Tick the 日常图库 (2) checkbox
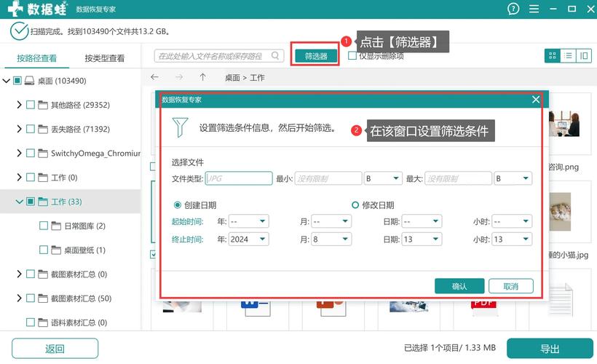The height and width of the screenshot is (364, 597). click(x=44, y=226)
